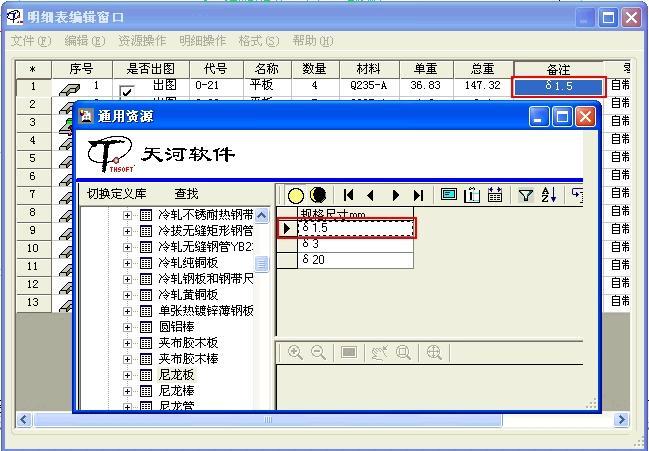Select the 圆铝棒 tree item

(x=176, y=327)
